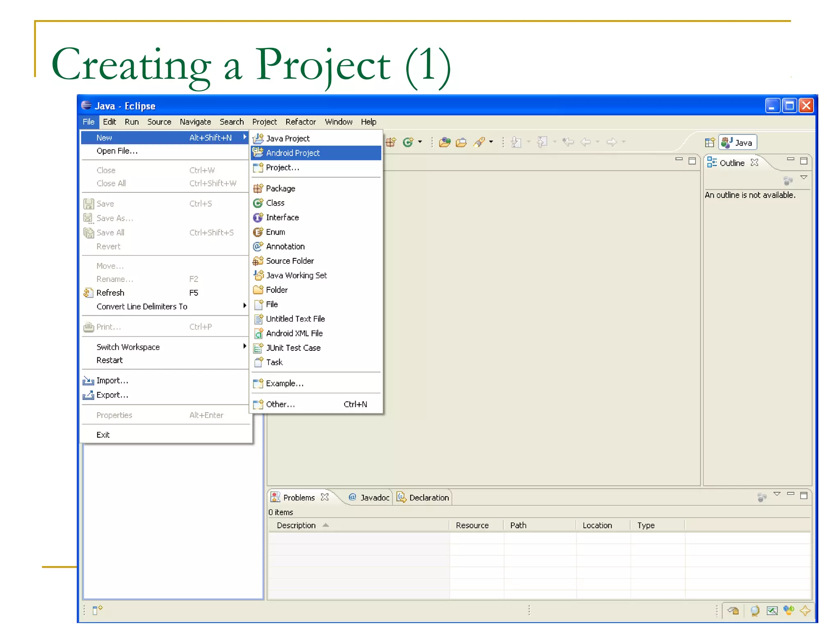Screen dimensions: 840x630
Task: Click the Search flashlight toolbar icon
Action: click(x=479, y=142)
